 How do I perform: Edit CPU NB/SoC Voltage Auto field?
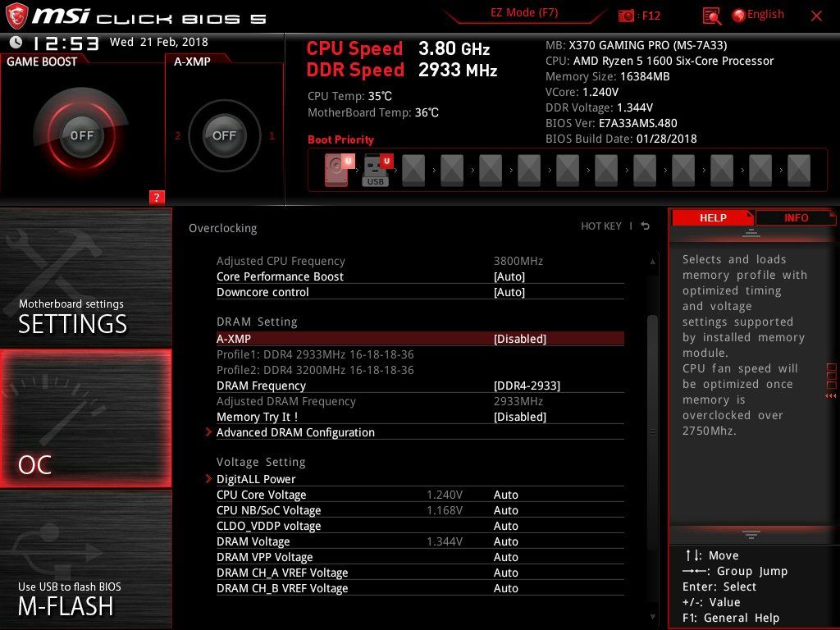tap(505, 510)
